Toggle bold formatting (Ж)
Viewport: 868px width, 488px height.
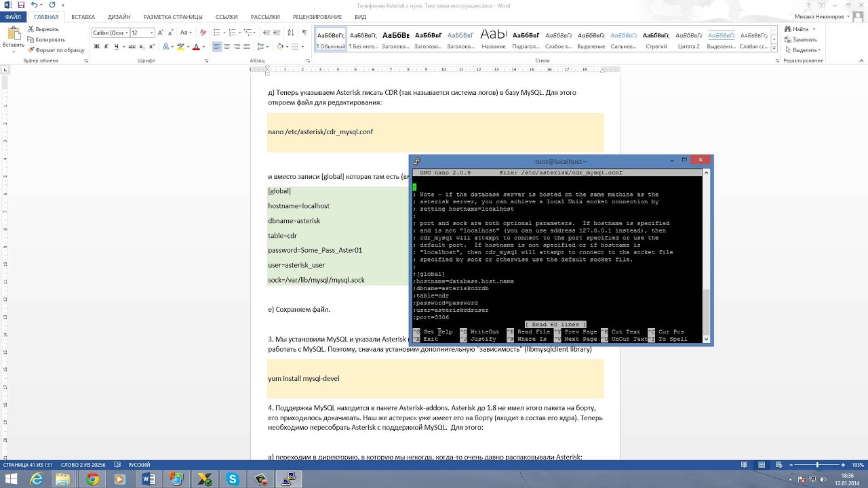(x=96, y=46)
